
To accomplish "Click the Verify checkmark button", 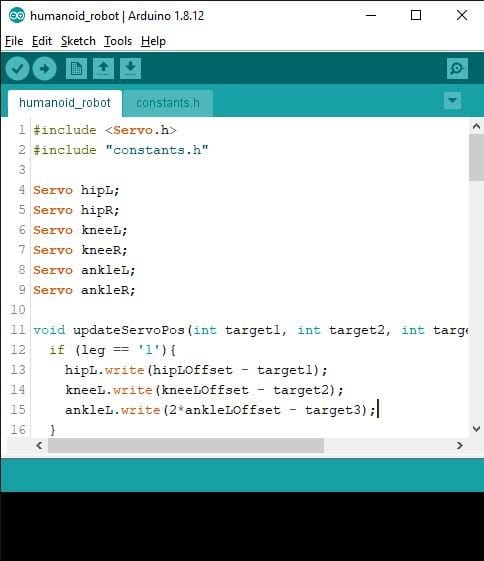I will [x=17, y=68].
